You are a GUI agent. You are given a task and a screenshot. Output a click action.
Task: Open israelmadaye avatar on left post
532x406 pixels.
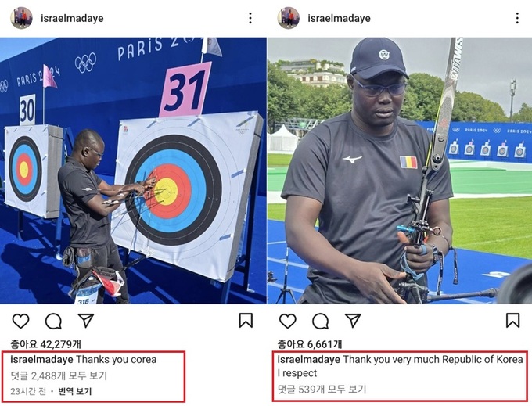(x=21, y=18)
